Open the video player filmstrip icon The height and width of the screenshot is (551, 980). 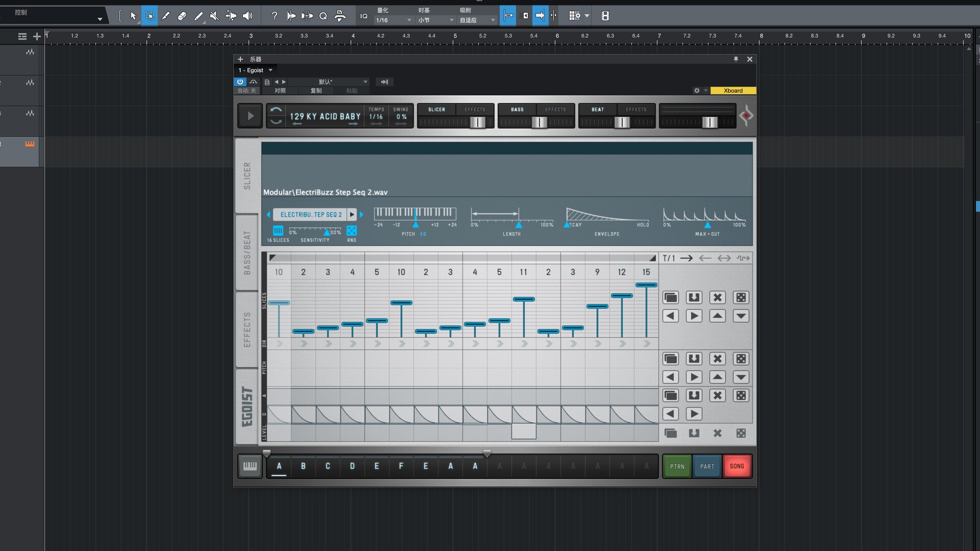pos(605,16)
